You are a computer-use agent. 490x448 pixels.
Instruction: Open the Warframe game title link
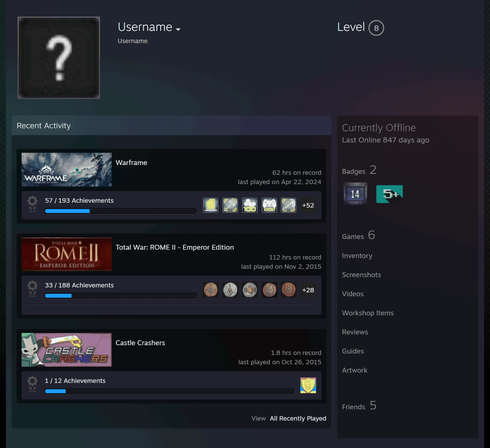click(x=131, y=163)
